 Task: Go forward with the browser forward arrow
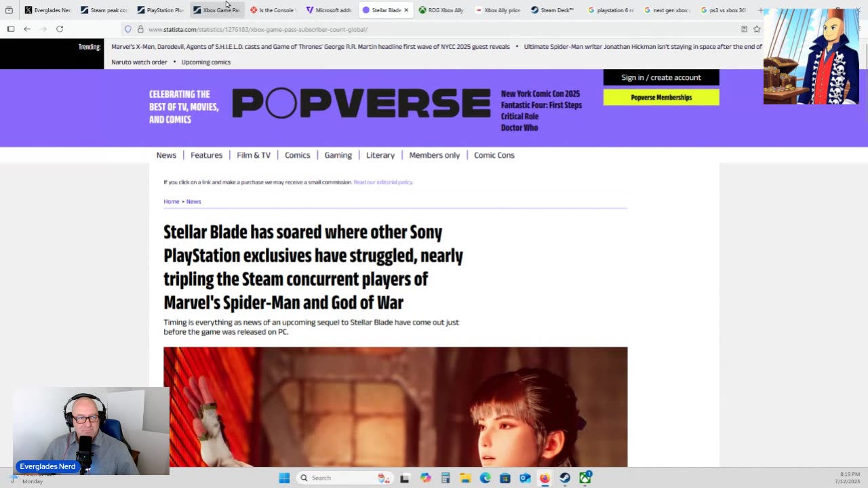point(43,29)
